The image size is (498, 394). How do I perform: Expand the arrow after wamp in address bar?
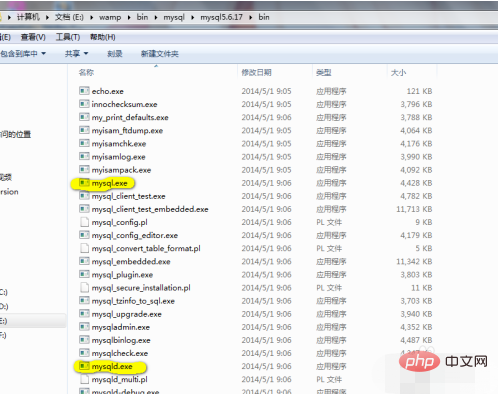129,17
